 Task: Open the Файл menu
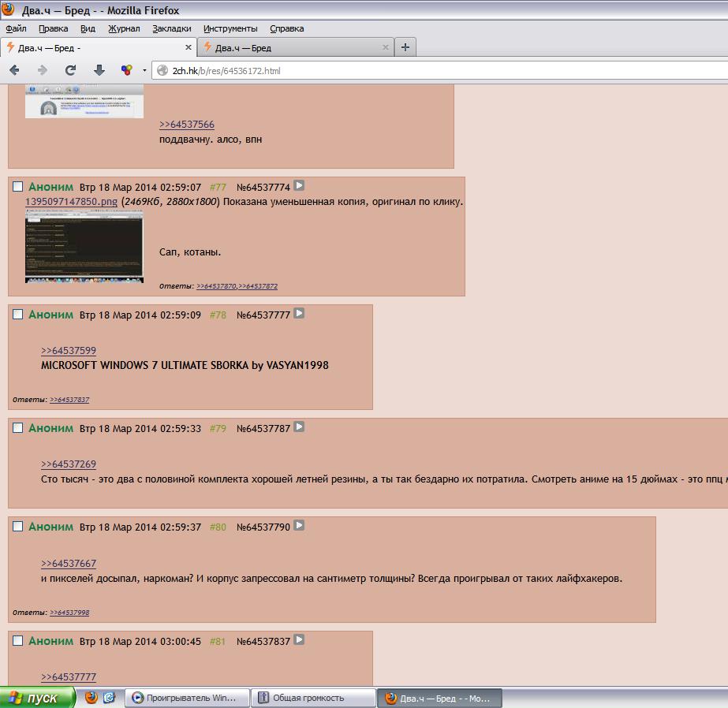16,28
